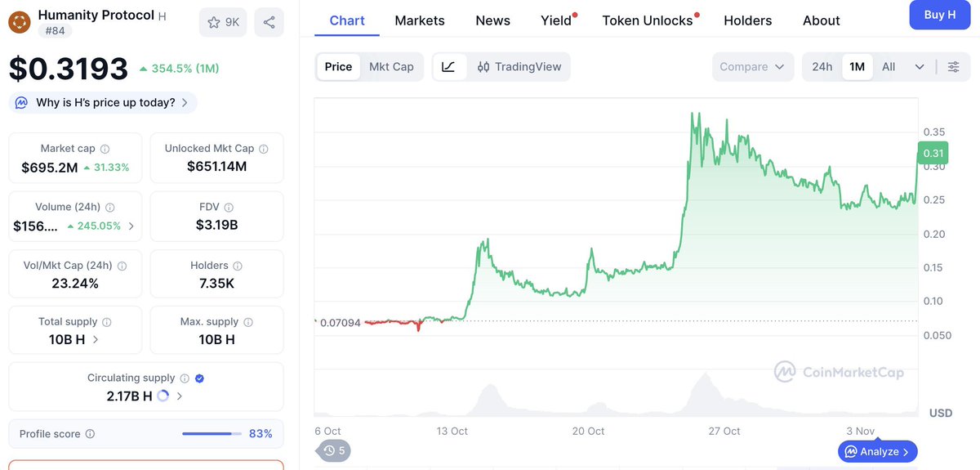
Task: Click the share icon button
Action: [269, 22]
